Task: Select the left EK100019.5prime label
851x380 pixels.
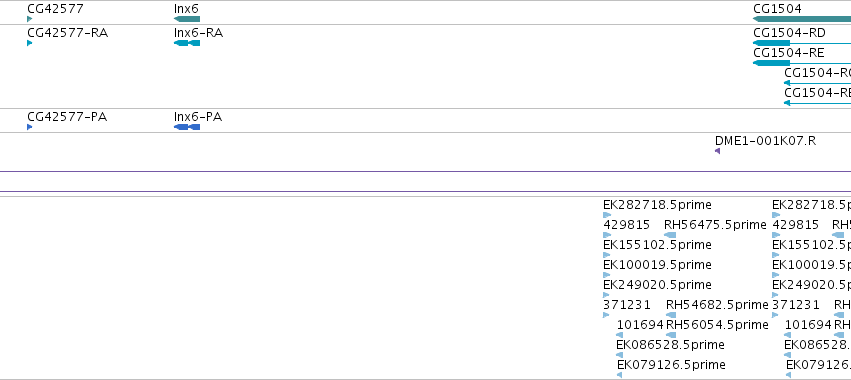Action: [x=657, y=264]
